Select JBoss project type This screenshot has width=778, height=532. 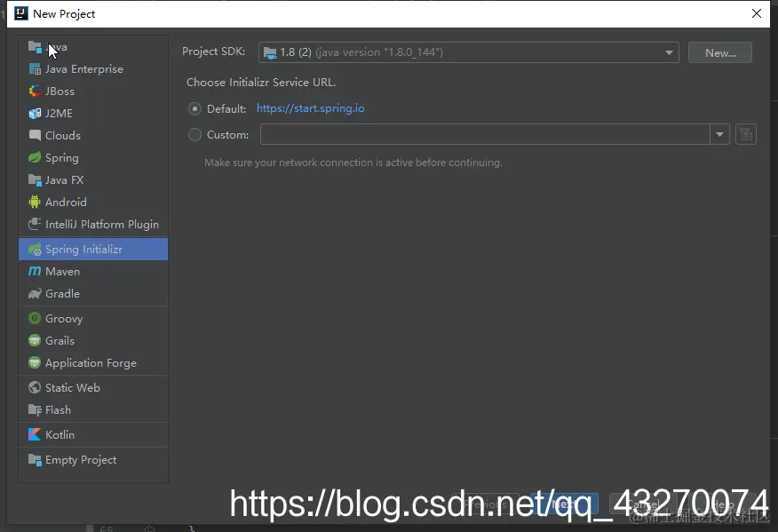coord(93,91)
